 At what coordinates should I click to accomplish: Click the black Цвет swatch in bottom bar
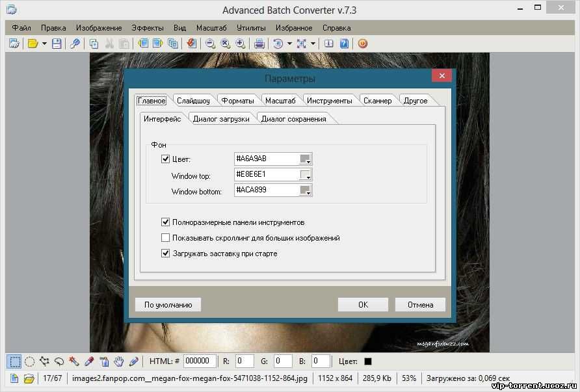pos(367,361)
